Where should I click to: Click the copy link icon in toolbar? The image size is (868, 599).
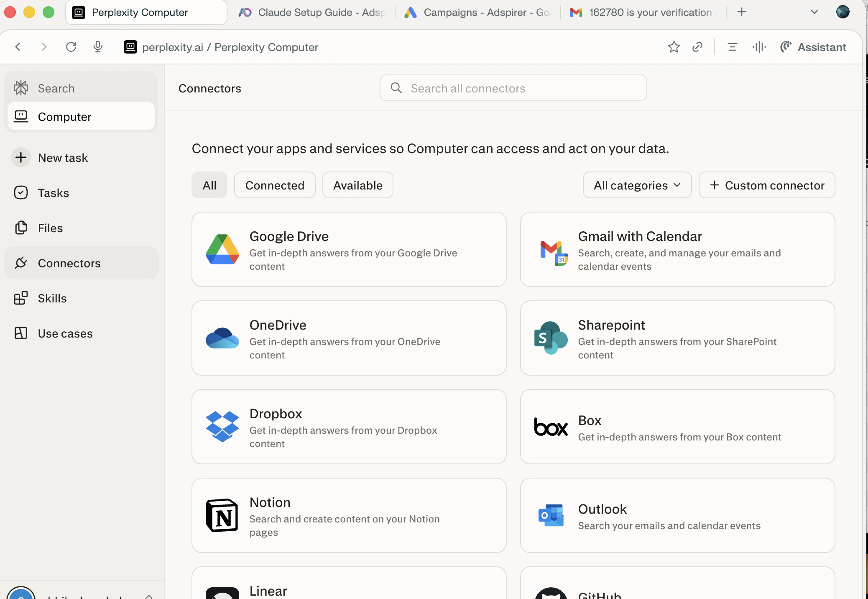(x=697, y=47)
